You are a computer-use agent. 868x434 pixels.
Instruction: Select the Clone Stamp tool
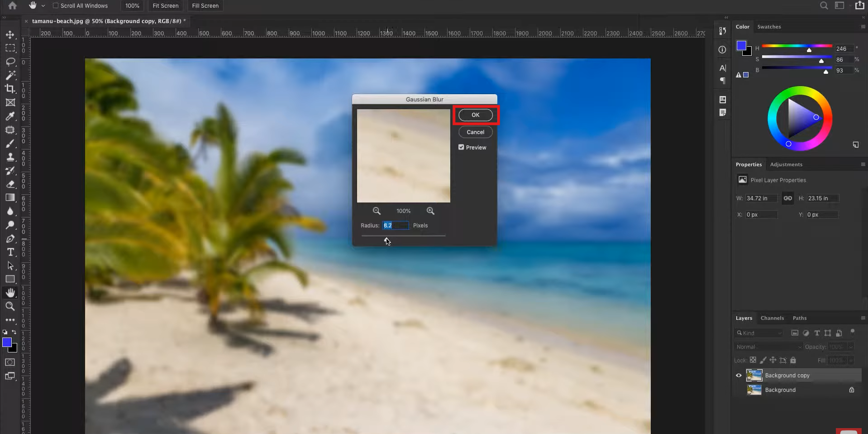tap(10, 157)
